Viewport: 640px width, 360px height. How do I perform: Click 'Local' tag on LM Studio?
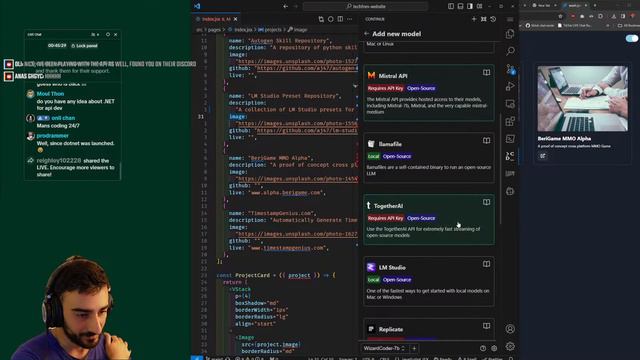(373, 280)
